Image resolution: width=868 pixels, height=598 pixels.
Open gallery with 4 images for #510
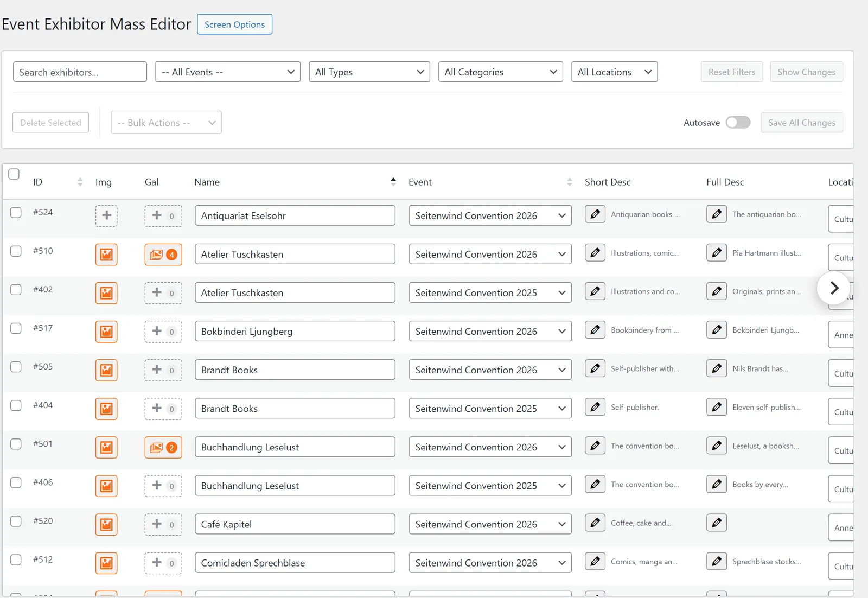[163, 255]
